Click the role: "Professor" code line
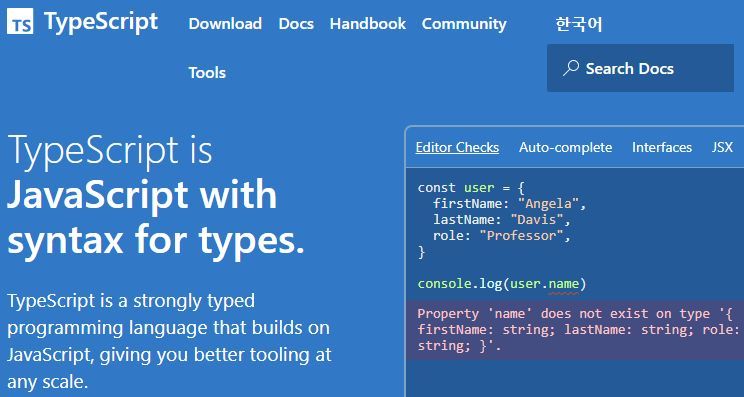744x397 pixels. point(502,236)
